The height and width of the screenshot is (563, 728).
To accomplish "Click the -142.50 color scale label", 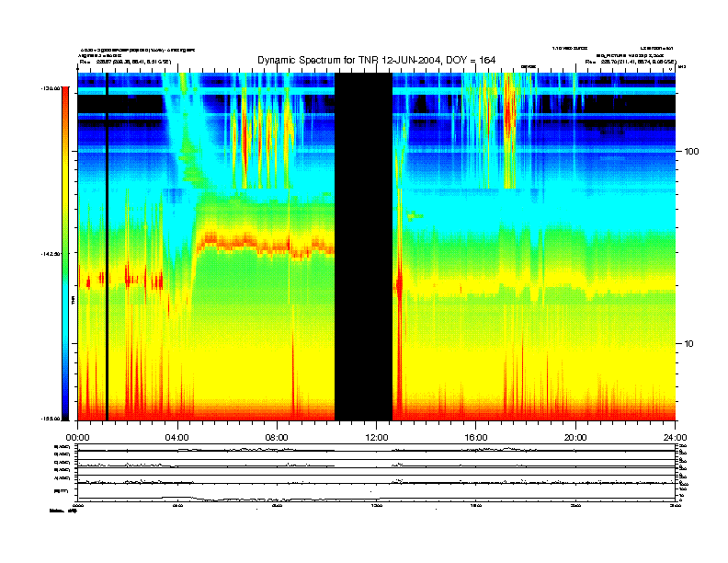I will point(51,254).
